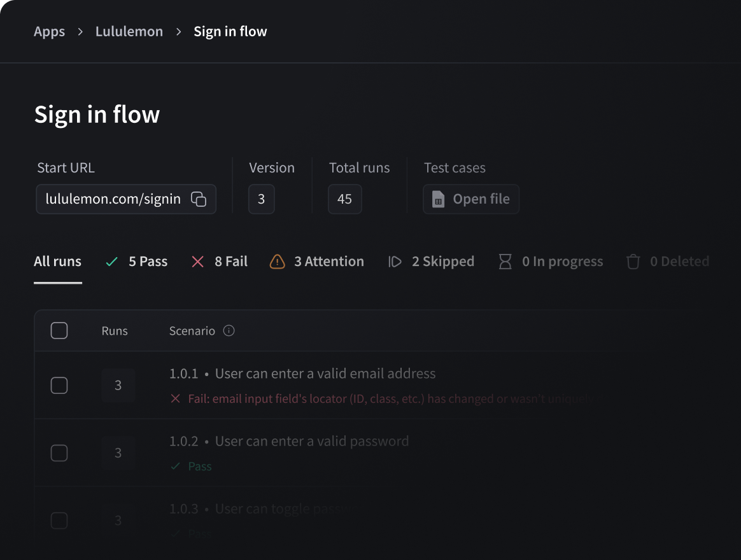741x560 pixels.
Task: Toggle the select-all checkbox in table header
Action: [59, 330]
